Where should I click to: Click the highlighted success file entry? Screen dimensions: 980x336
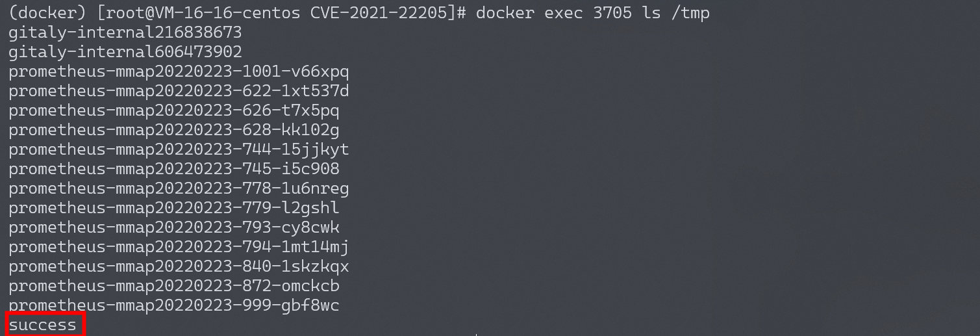coord(43,325)
